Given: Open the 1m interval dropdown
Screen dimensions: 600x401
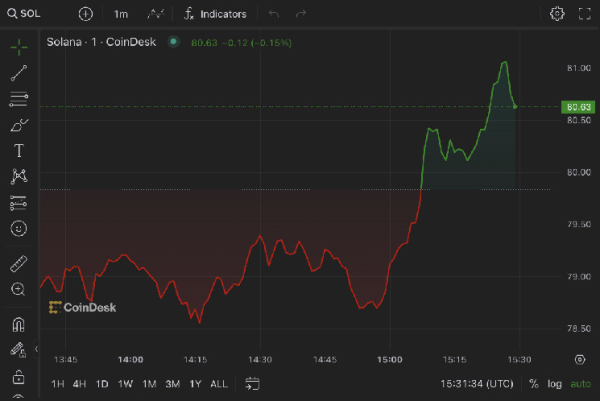Looking at the screenshot, I should [x=120, y=15].
